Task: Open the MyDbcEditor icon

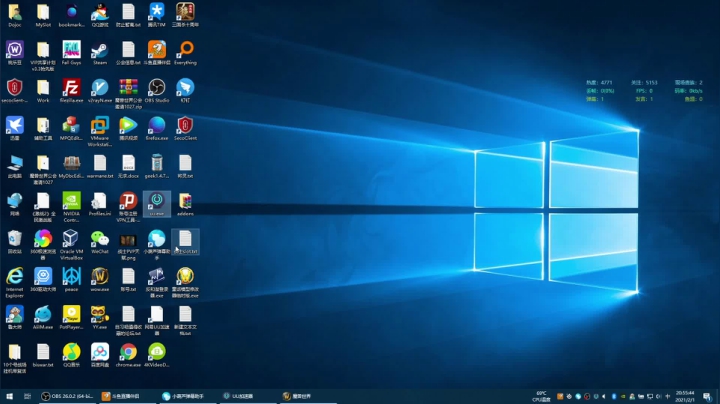Action: (x=71, y=166)
